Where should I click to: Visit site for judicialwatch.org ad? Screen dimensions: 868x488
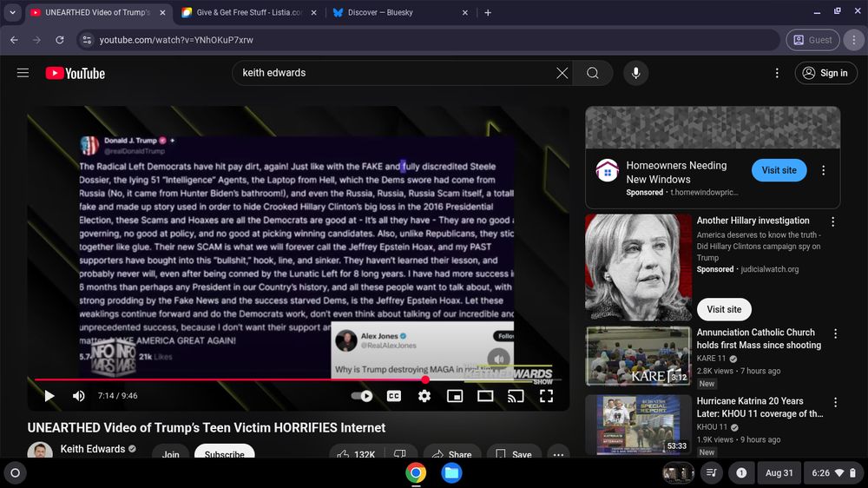[724, 309]
